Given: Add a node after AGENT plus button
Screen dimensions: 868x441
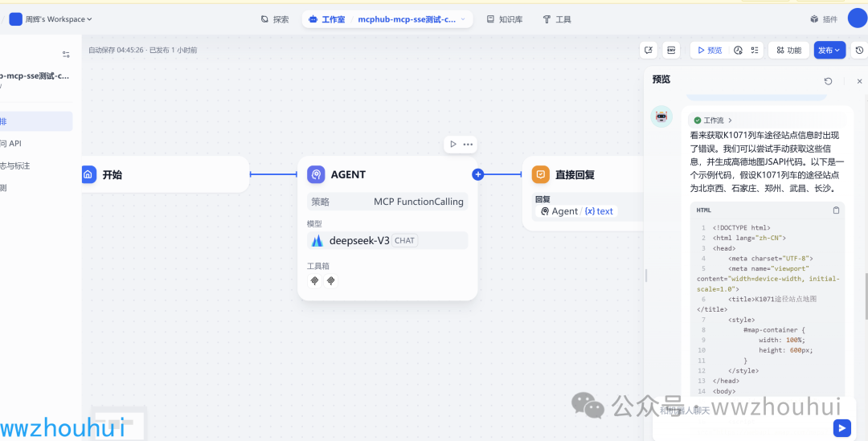Looking at the screenshot, I should pyautogui.click(x=478, y=175).
